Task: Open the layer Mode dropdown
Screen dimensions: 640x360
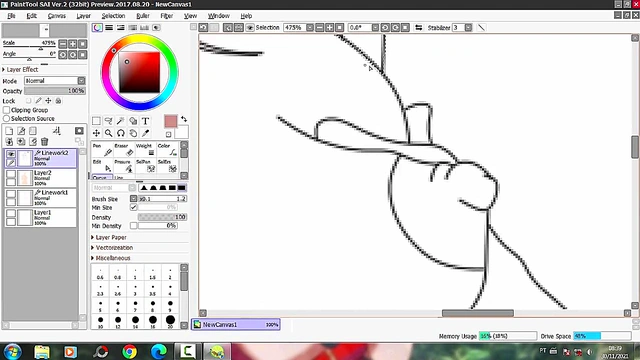Action: pos(81,80)
